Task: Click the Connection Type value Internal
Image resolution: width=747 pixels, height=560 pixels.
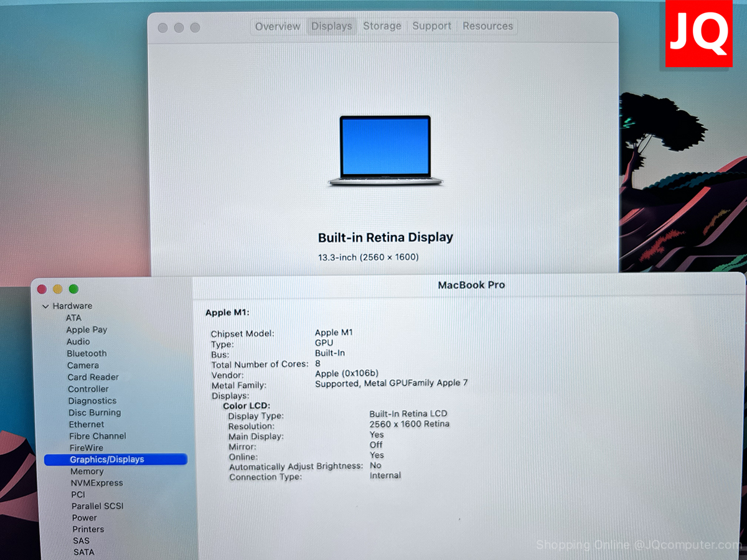Action: pyautogui.click(x=385, y=475)
